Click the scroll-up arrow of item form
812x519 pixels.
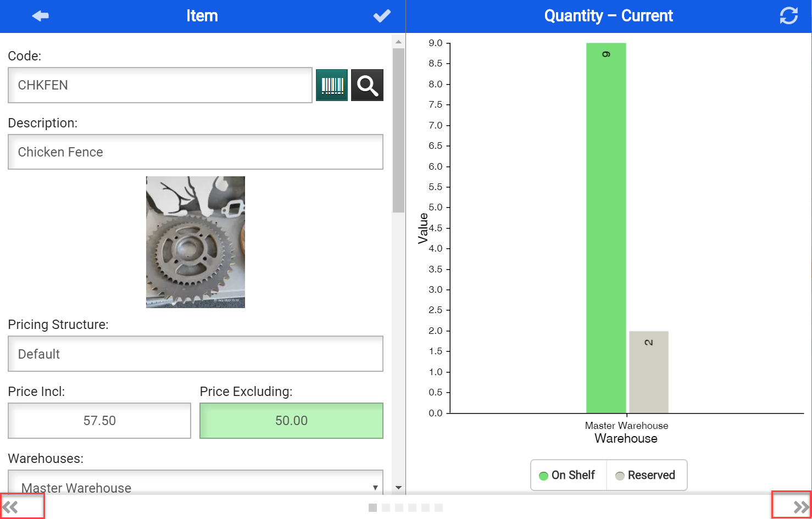[398, 42]
